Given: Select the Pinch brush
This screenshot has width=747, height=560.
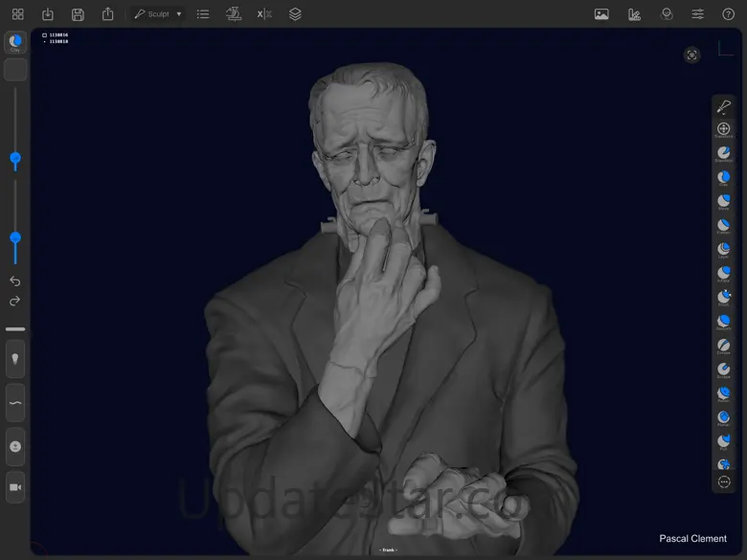Looking at the screenshot, I should 724,298.
